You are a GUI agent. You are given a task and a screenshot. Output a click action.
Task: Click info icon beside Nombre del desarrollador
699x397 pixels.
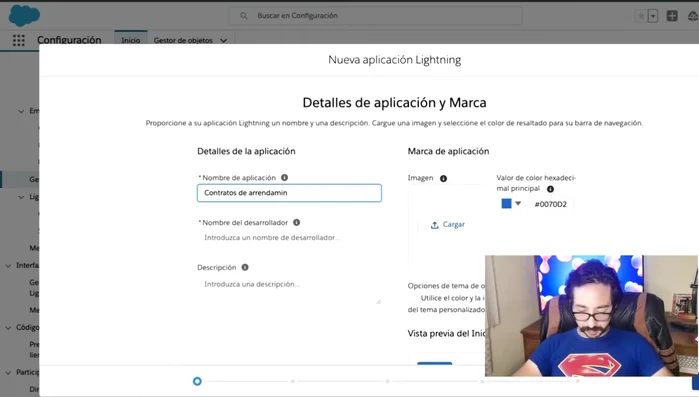pyautogui.click(x=296, y=222)
